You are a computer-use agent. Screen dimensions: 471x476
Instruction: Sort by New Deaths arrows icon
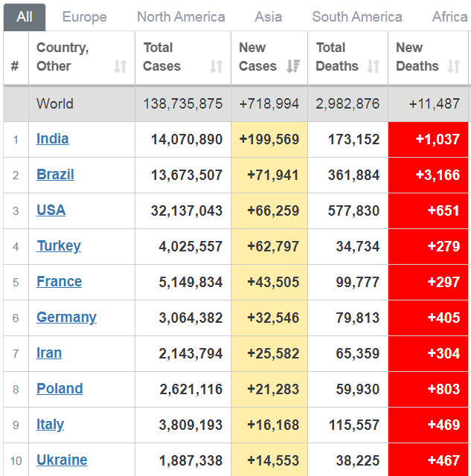454,67
